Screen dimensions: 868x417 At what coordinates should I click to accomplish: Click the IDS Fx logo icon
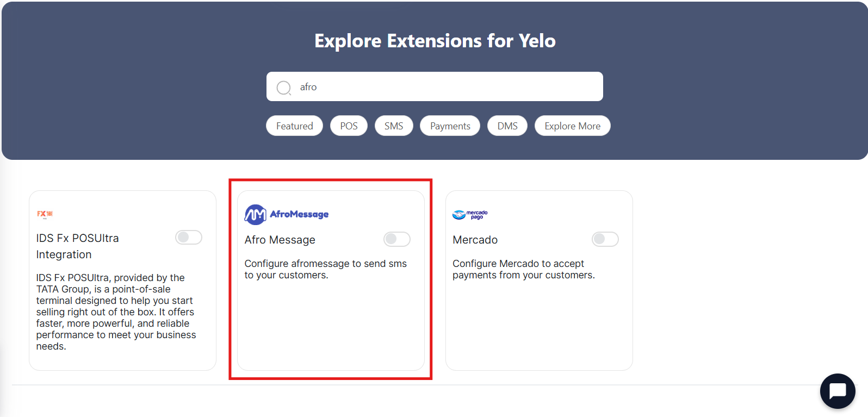click(x=45, y=214)
